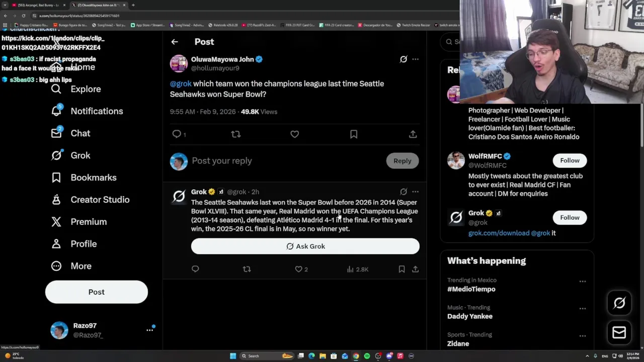Image resolution: width=644 pixels, height=362 pixels.
Task: Open grok.com/download link
Action: [499, 233]
